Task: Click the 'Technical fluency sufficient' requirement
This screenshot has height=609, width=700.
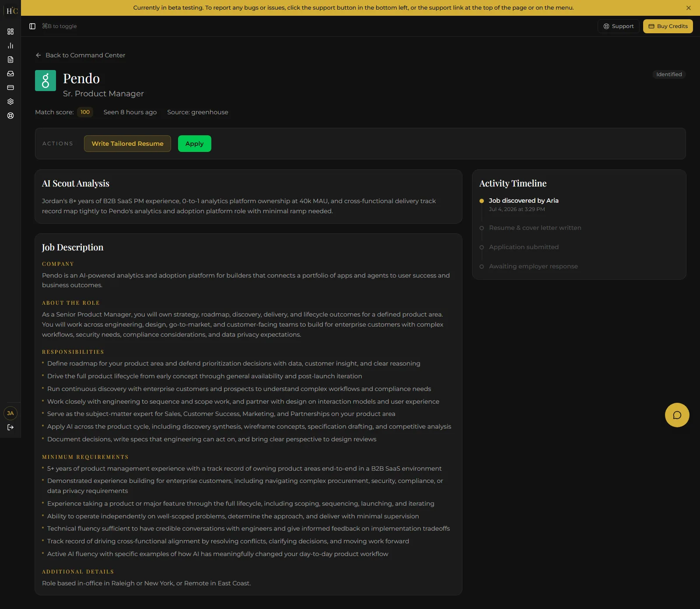Action: tap(248, 528)
